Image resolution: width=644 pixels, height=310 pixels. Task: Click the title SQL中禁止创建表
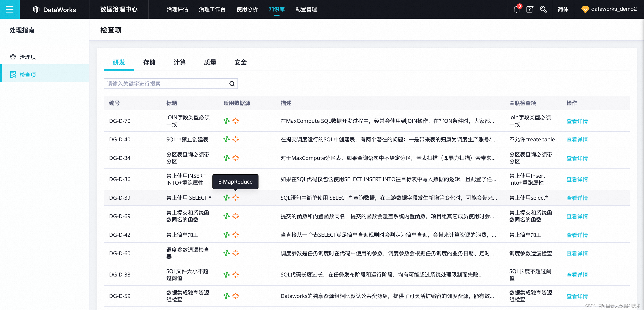187,139
